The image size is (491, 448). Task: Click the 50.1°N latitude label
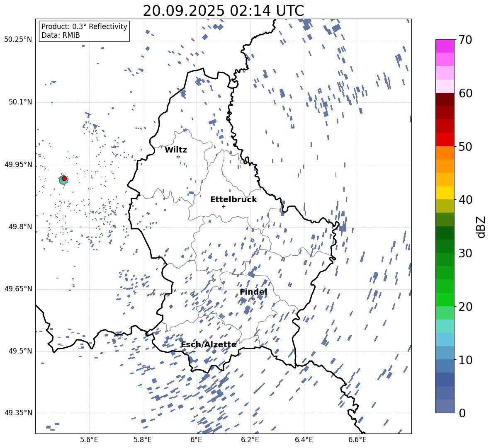point(20,102)
